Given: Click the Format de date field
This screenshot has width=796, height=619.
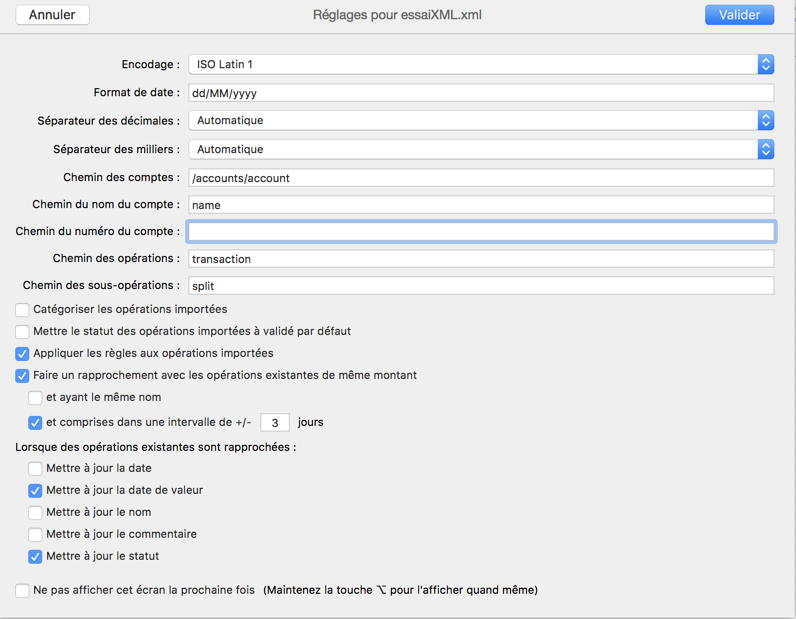Looking at the screenshot, I should tap(480, 93).
